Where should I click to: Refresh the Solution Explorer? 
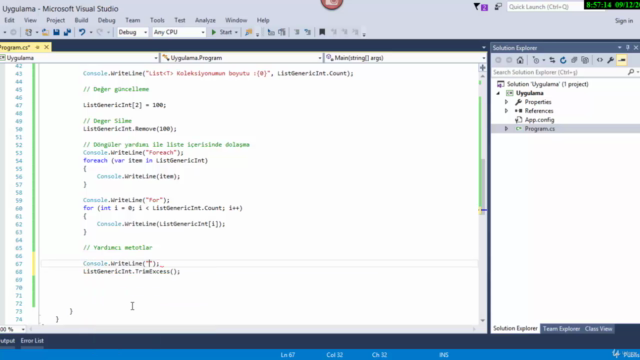(563, 60)
